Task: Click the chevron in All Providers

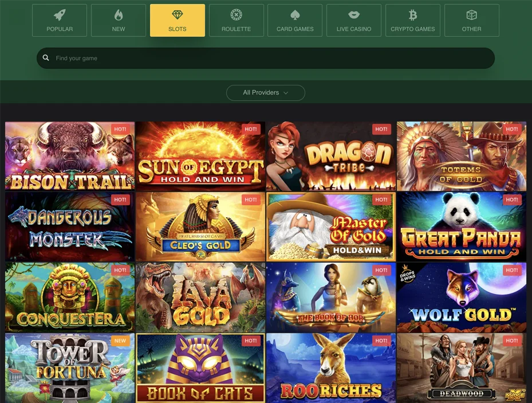Action: 286,93
